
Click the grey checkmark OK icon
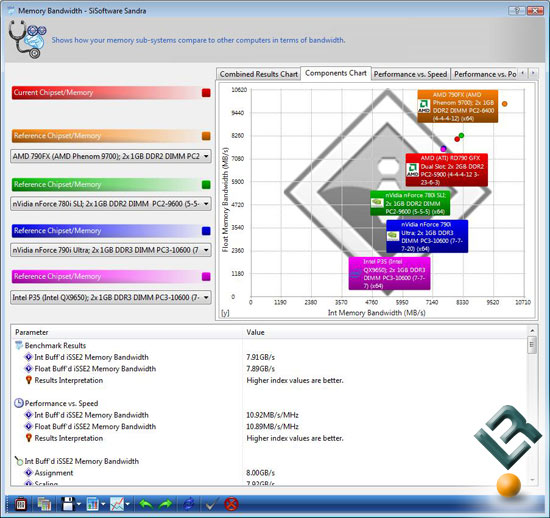click(x=212, y=504)
